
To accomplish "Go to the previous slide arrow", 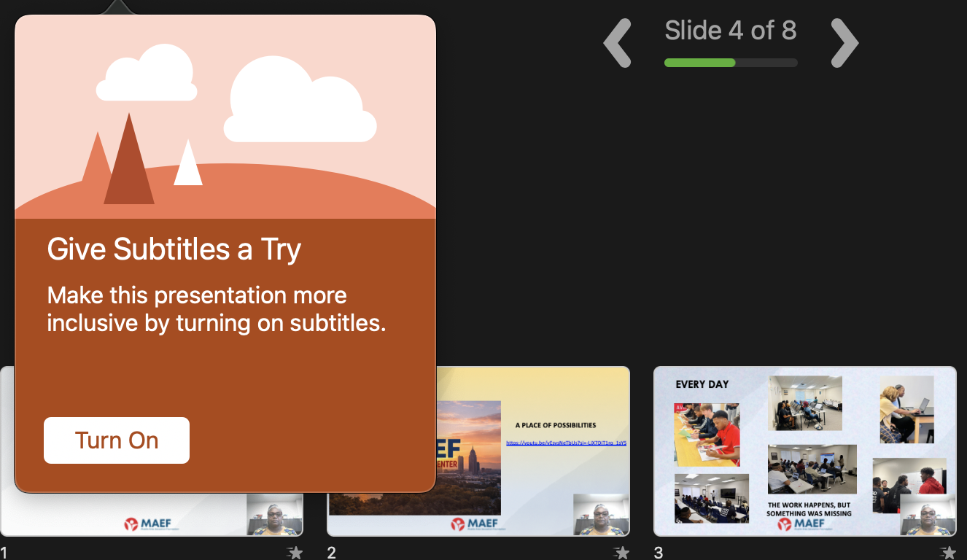I will (x=618, y=44).
